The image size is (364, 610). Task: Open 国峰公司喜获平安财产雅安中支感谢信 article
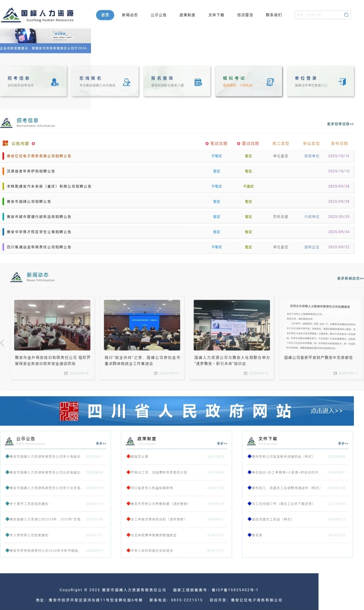(x=318, y=357)
